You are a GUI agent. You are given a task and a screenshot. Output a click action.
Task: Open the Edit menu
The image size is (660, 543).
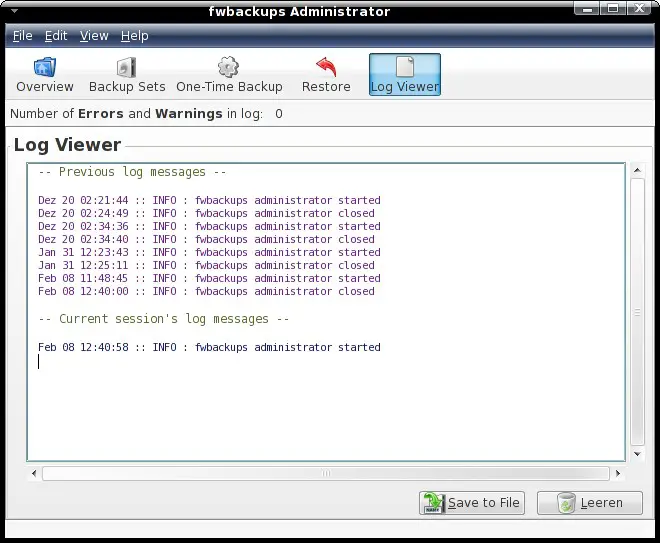(x=56, y=36)
